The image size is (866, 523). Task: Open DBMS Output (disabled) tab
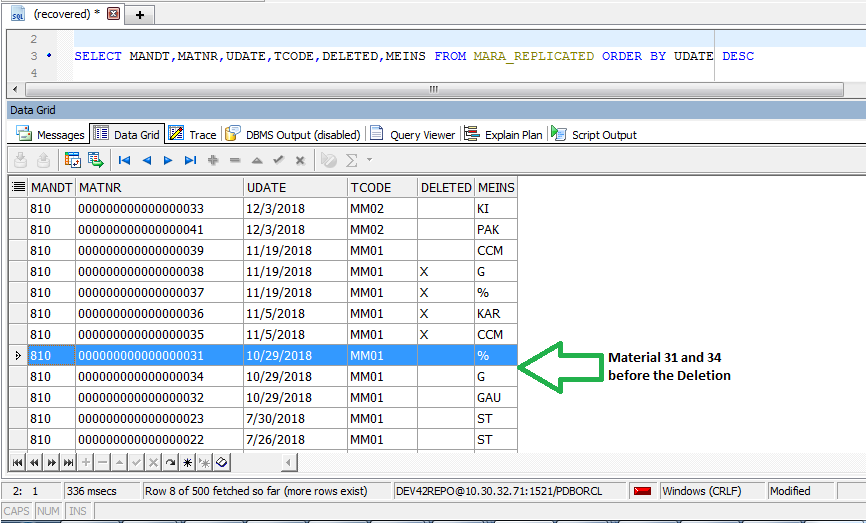pos(293,134)
